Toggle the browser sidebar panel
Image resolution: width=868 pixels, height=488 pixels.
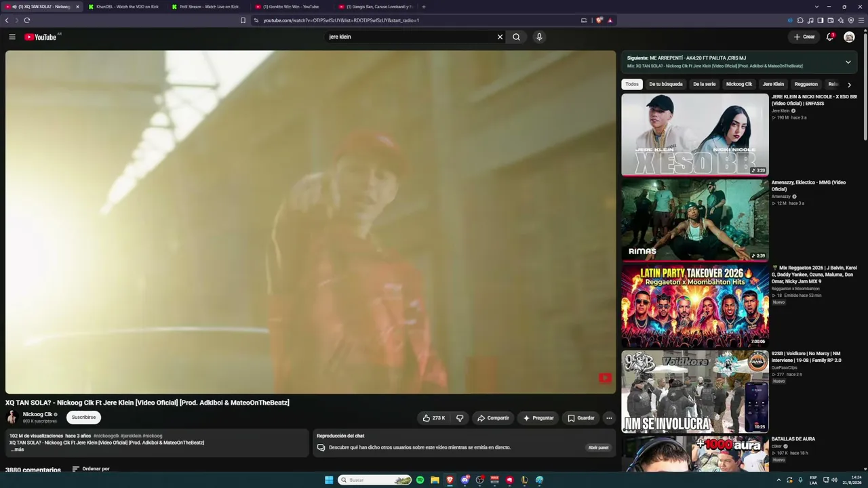point(821,20)
